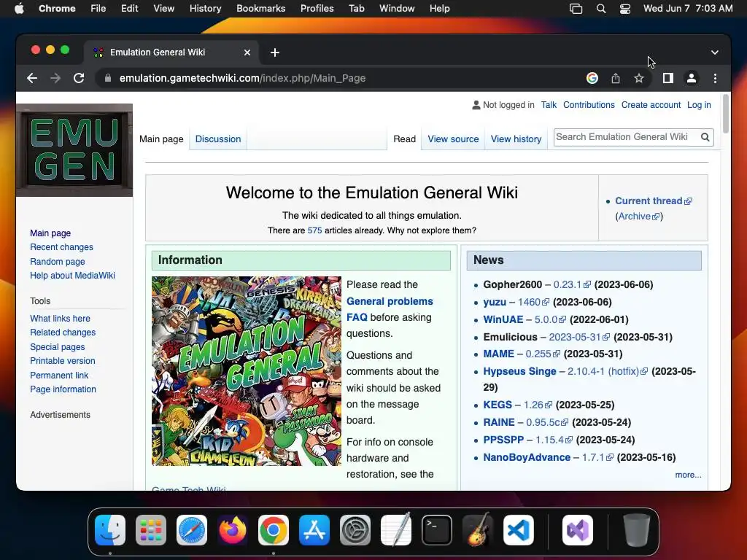Open the File menu
747x560 pixels.
(x=98, y=8)
